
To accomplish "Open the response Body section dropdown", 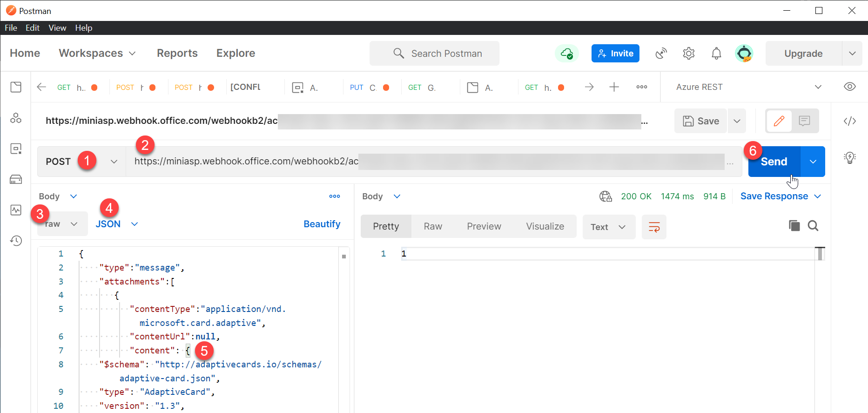I will coord(381,196).
